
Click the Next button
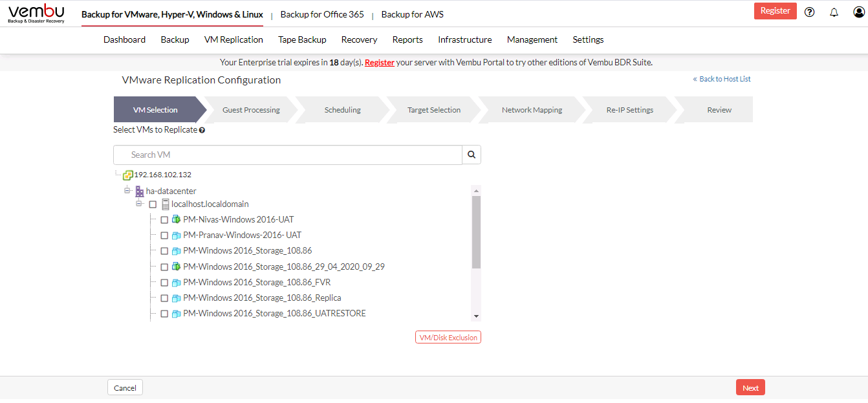click(x=750, y=388)
